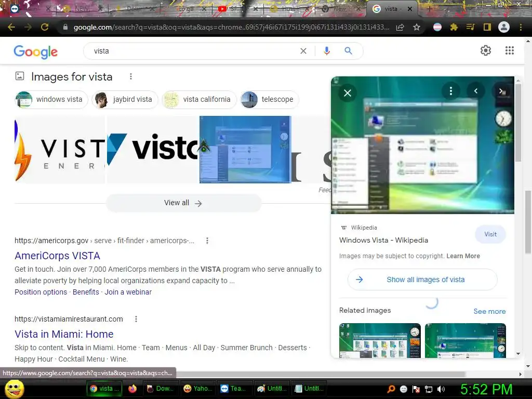Switch to Yahoo taskbar window

pyautogui.click(x=197, y=389)
